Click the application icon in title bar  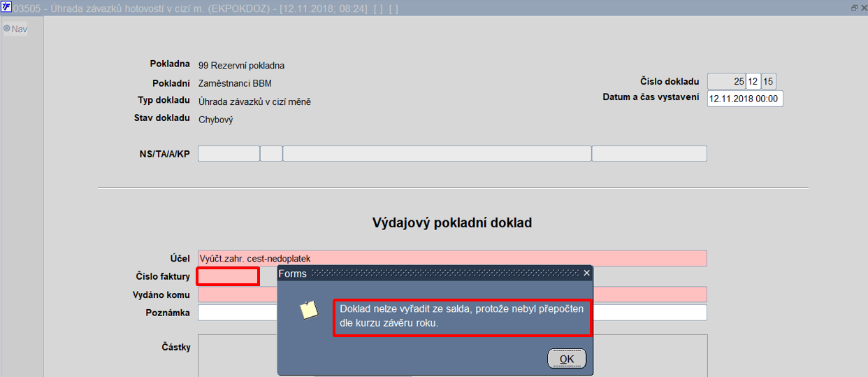pyautogui.click(x=6, y=7)
